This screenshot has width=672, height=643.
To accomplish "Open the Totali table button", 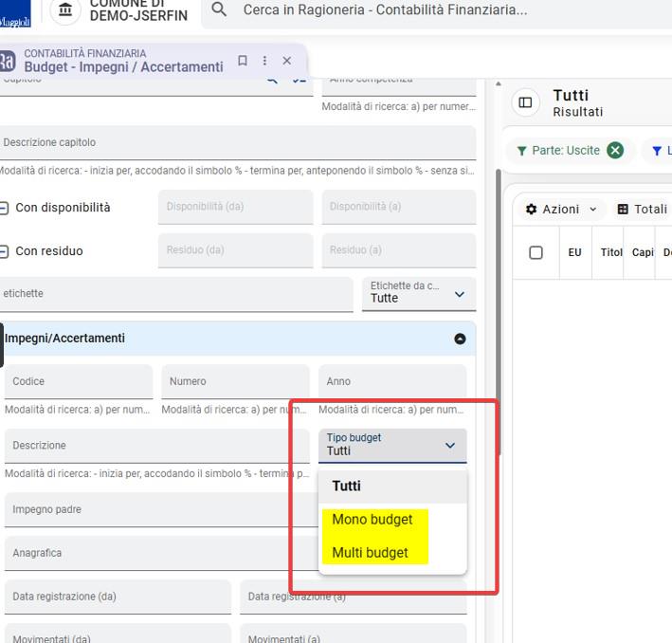I will pos(643,209).
